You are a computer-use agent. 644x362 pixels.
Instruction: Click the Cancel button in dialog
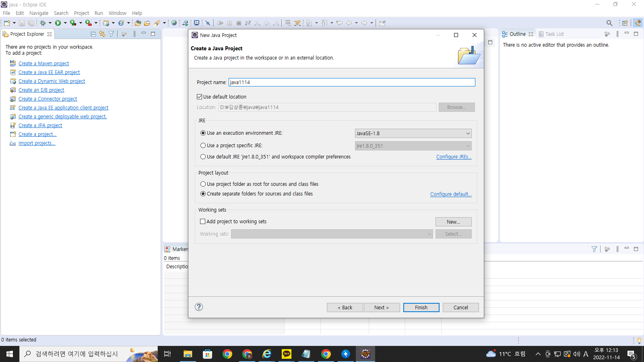tap(461, 307)
